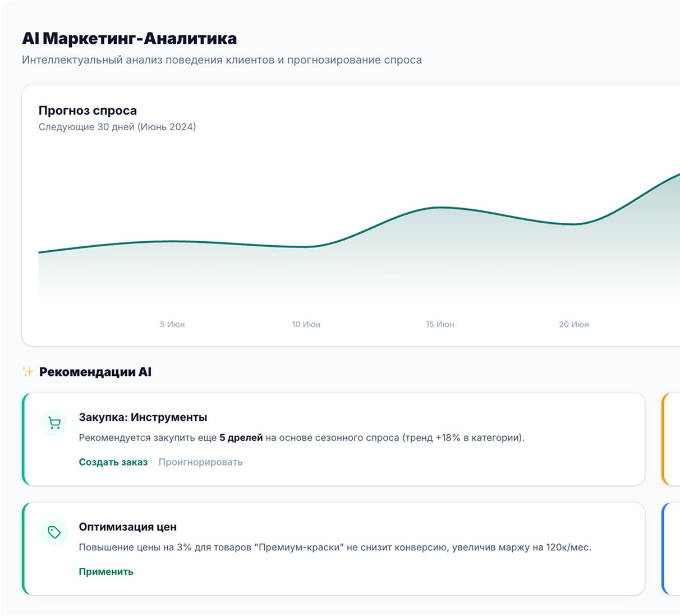680x616 pixels.
Task: Click the Прогноз спроса chart heading
Action: 88,111
